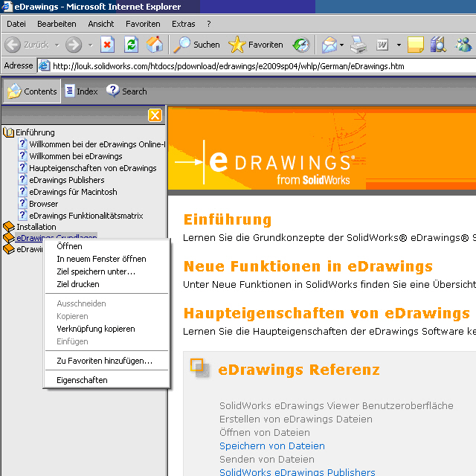This screenshot has height=476, width=476.
Task: Click question icon beside Browser topic
Action: pyautogui.click(x=22, y=203)
